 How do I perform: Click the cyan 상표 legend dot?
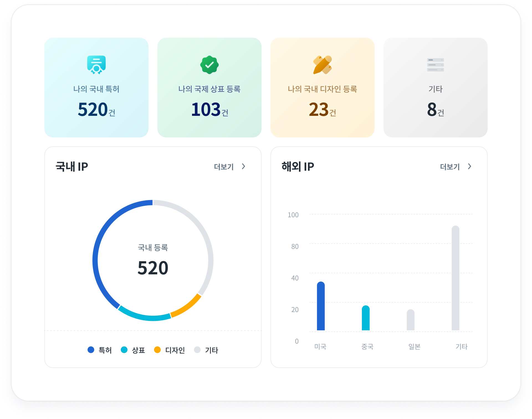point(124,350)
